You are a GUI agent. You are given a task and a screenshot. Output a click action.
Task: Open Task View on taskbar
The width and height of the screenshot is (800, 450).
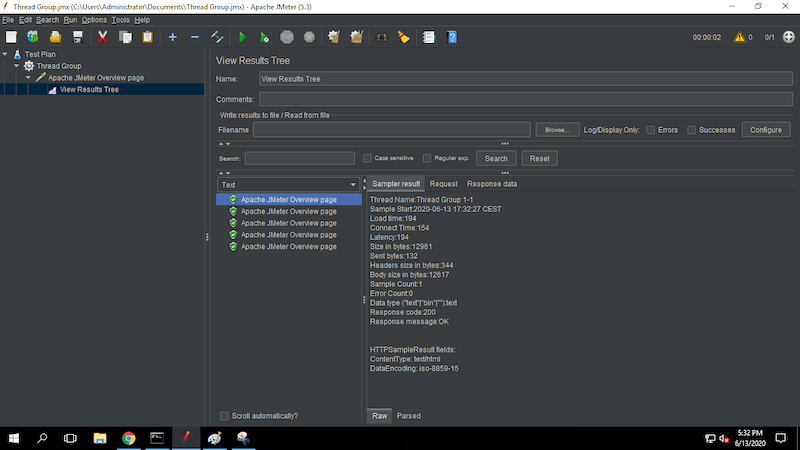tap(70, 438)
